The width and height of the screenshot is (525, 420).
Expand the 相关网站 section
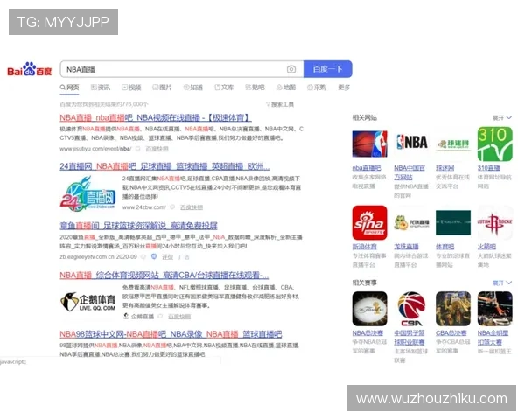pos(502,117)
